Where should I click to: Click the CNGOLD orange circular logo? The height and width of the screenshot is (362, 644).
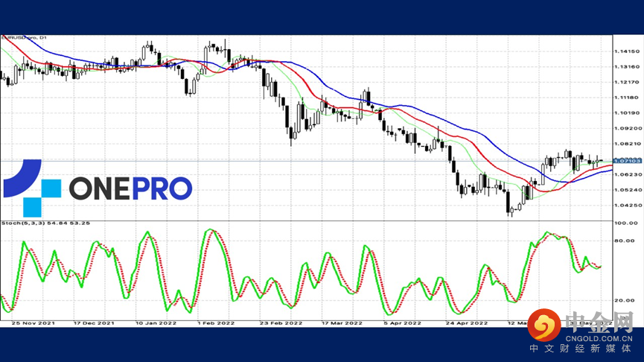[543, 325]
